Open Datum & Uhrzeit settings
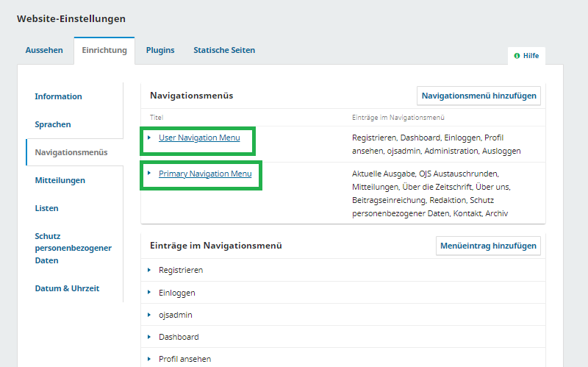The width and height of the screenshot is (588, 367). [67, 288]
